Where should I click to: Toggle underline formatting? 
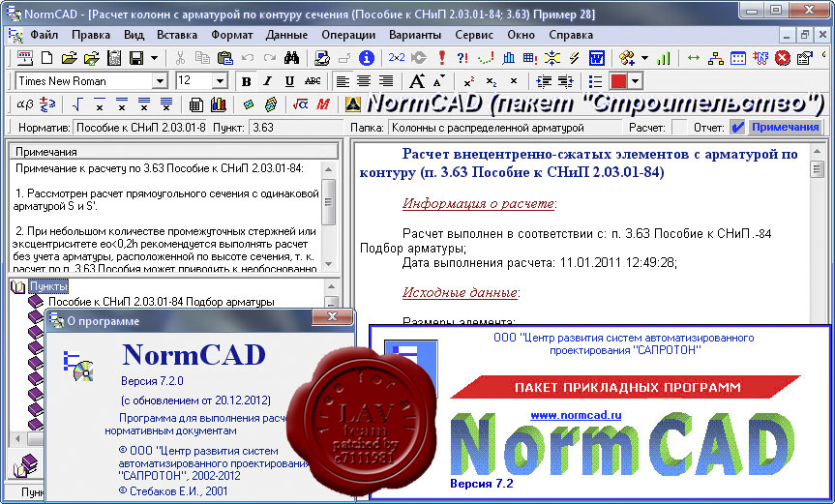tap(289, 81)
